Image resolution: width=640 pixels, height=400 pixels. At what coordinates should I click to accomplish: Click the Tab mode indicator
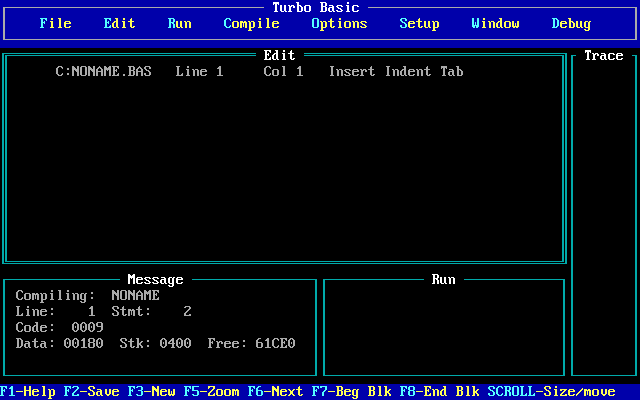452,71
